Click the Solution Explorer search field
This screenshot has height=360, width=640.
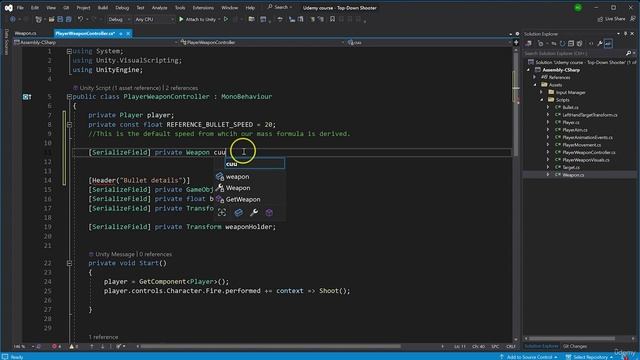tap(574, 53)
